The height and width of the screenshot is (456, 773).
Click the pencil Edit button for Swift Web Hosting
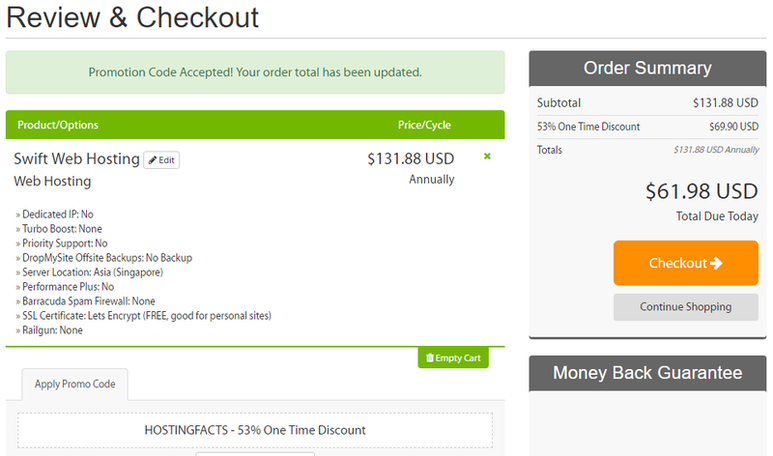(x=161, y=160)
